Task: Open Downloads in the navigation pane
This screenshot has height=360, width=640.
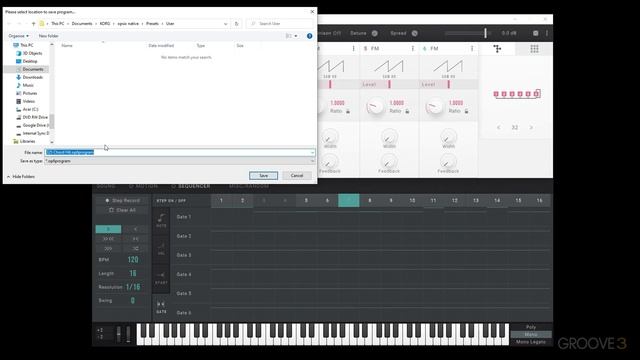Action: [x=33, y=77]
